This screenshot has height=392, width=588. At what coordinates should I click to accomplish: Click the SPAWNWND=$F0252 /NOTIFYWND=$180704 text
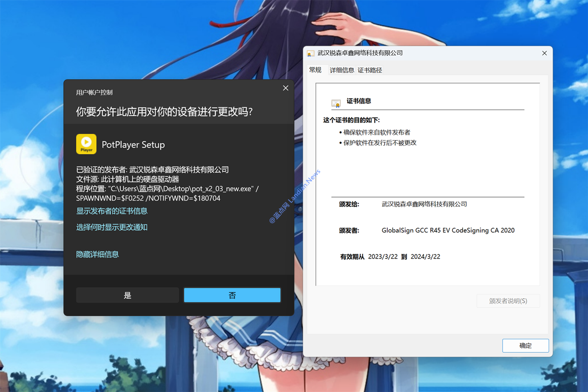click(148, 198)
